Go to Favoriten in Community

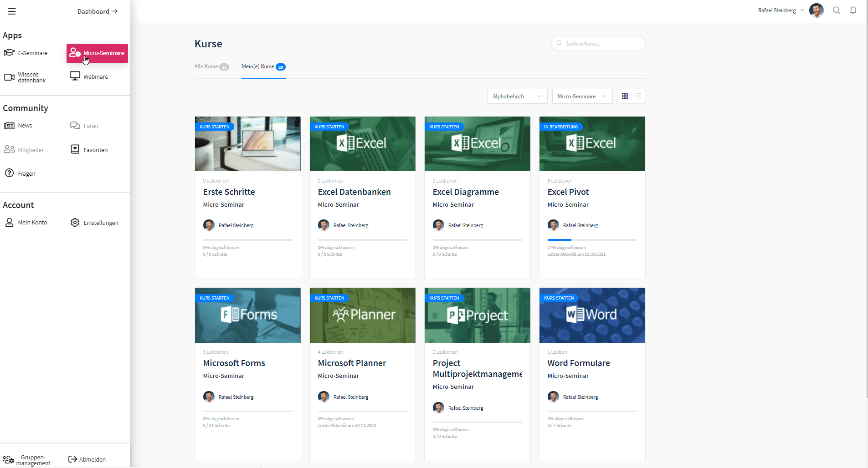coord(89,150)
